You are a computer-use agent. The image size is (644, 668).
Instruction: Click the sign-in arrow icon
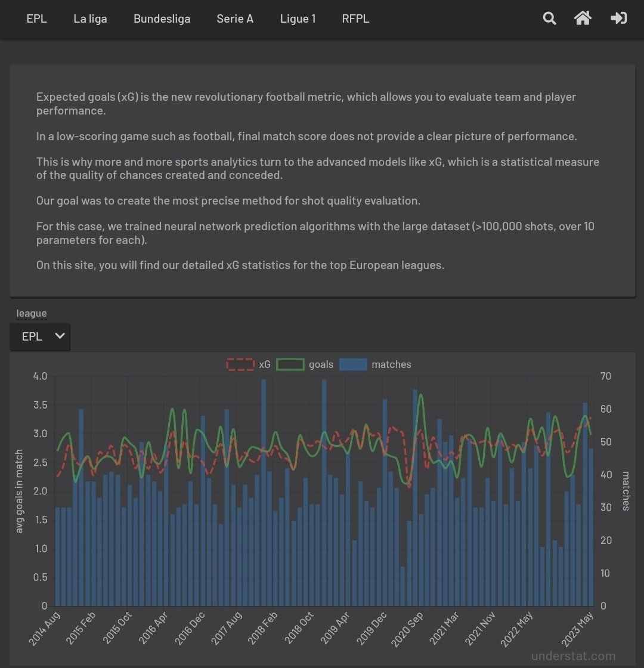(x=618, y=18)
